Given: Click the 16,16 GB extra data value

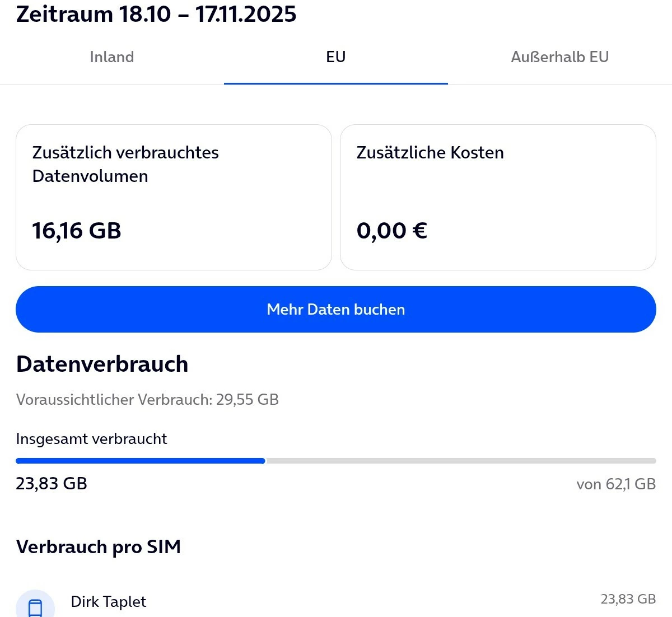Looking at the screenshot, I should pyautogui.click(x=77, y=231).
